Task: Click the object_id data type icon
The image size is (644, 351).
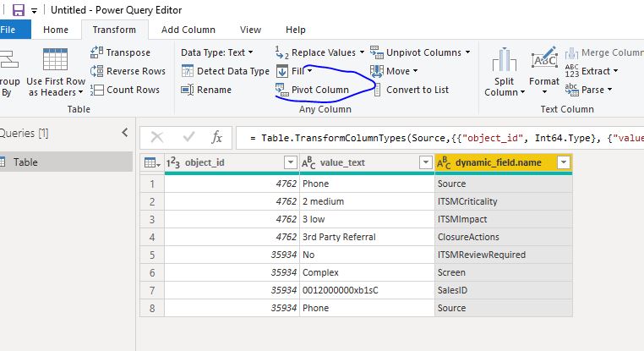Action: (x=173, y=162)
